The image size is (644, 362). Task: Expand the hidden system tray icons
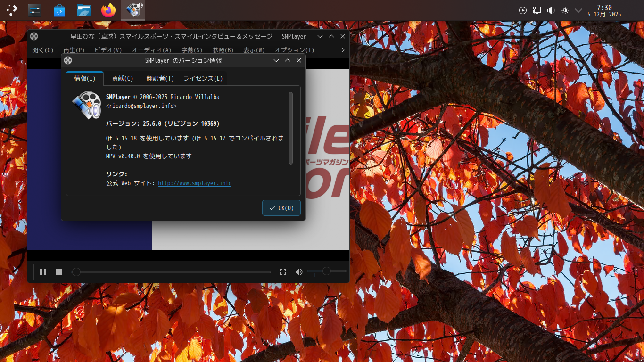tap(578, 10)
